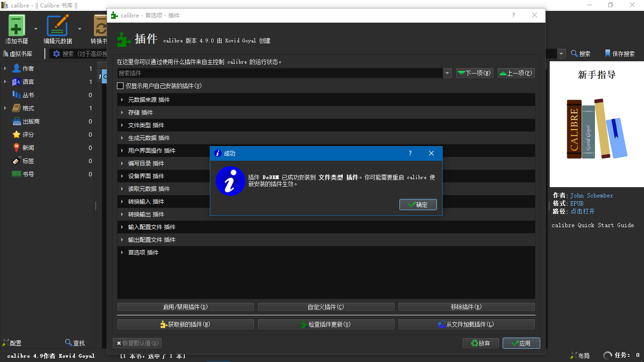The width and height of the screenshot is (644, 362).
Task: Click 获取新的插件 button
Action: click(185, 324)
